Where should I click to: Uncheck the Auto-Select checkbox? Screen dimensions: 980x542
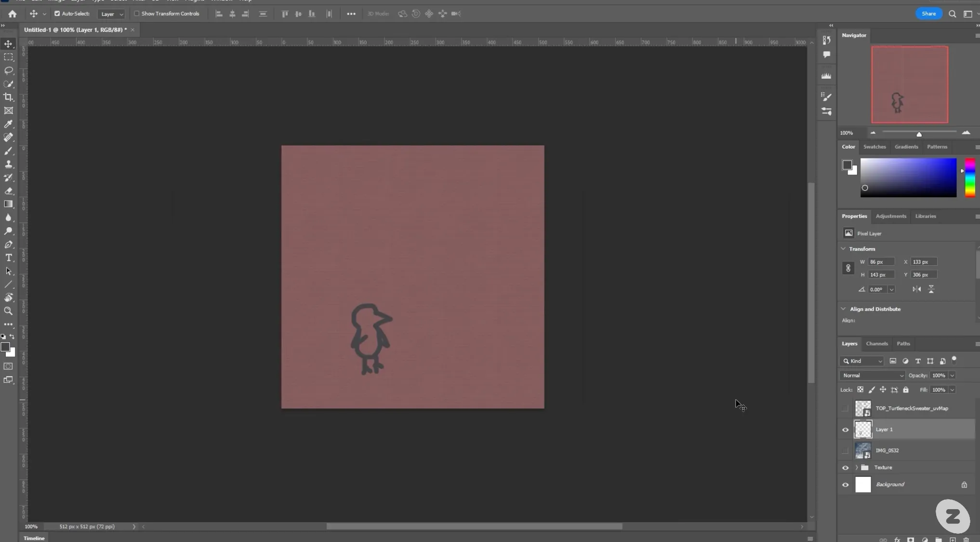(x=57, y=14)
